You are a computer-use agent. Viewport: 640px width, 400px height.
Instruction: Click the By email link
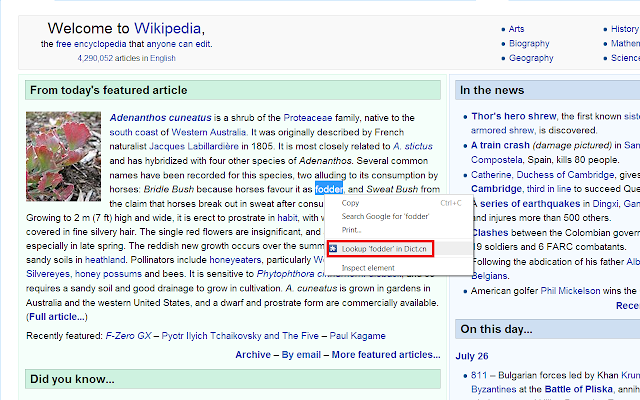click(301, 355)
